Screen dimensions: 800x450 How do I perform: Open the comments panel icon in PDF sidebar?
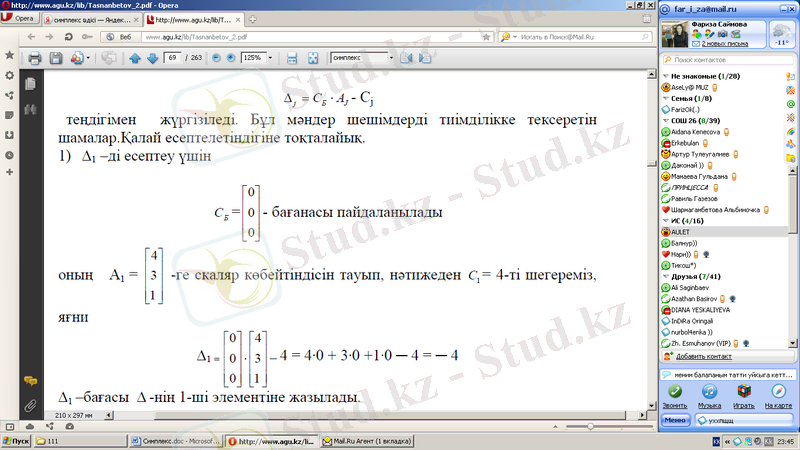[x=30, y=381]
